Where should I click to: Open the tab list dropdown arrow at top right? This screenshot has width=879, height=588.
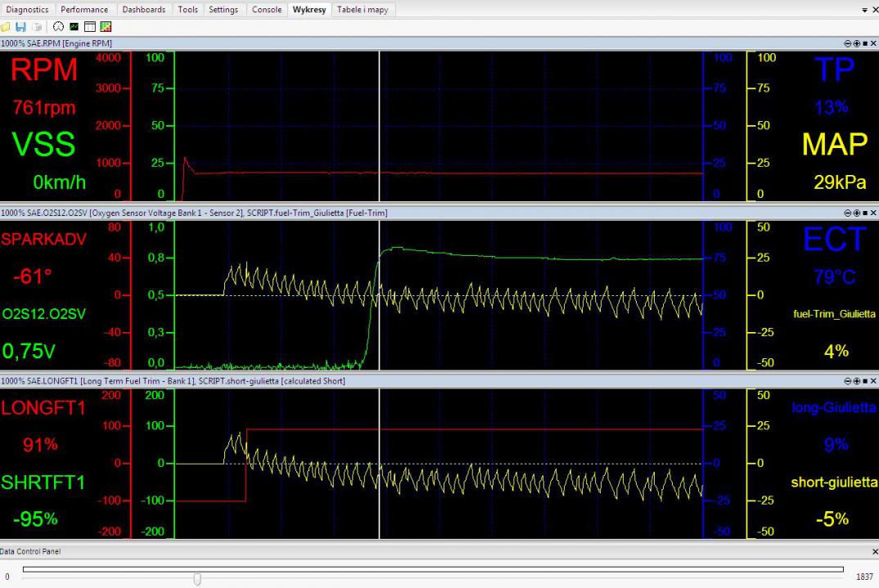coord(865,10)
